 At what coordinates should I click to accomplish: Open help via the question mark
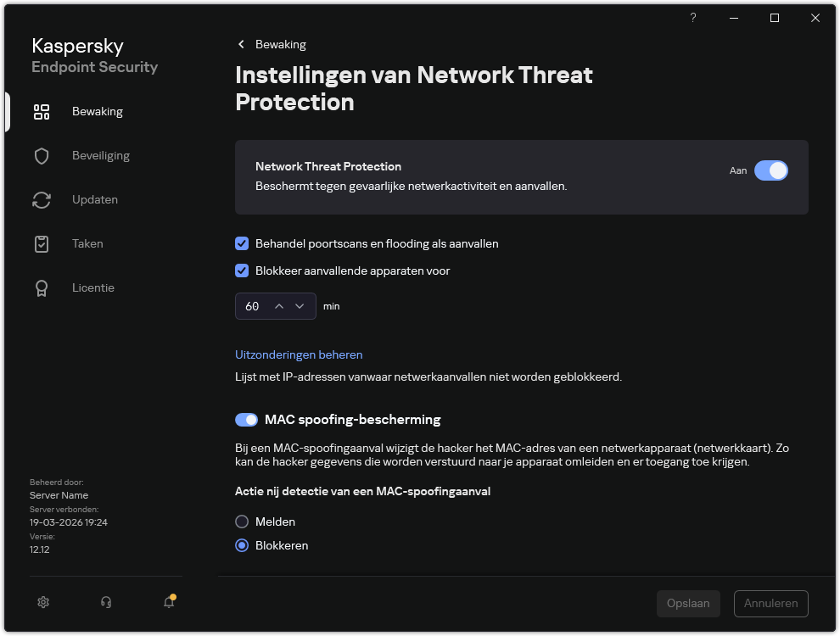(692, 17)
